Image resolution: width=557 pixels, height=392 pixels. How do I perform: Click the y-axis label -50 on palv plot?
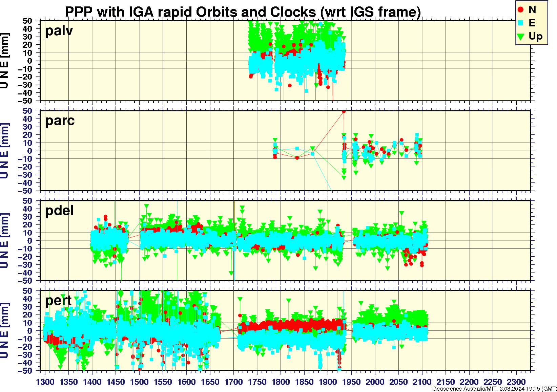[26, 101]
